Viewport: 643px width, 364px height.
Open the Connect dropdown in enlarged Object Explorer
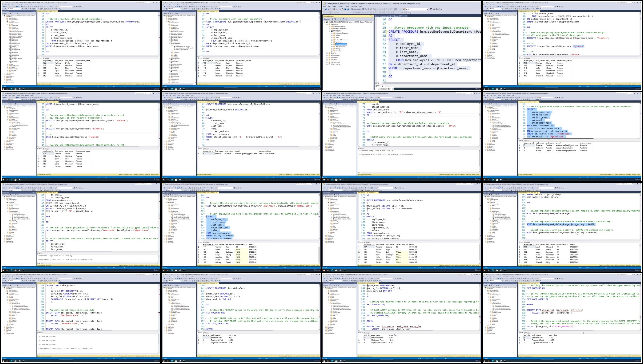(x=330, y=19)
